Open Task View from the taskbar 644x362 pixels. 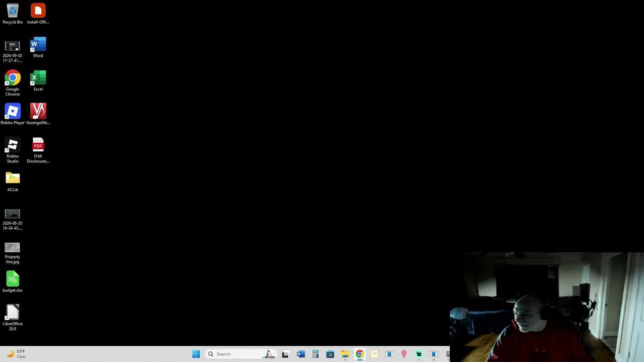[285, 354]
